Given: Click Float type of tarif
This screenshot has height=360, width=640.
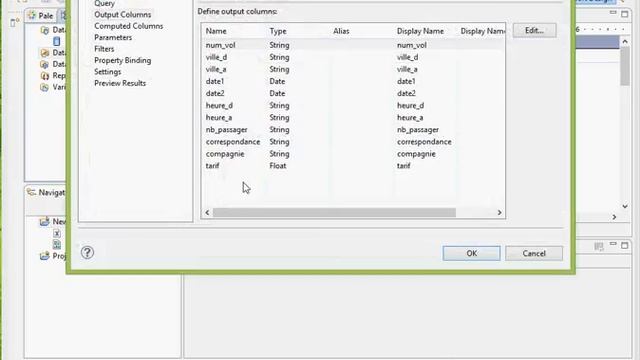Looking at the screenshot, I should (278, 166).
